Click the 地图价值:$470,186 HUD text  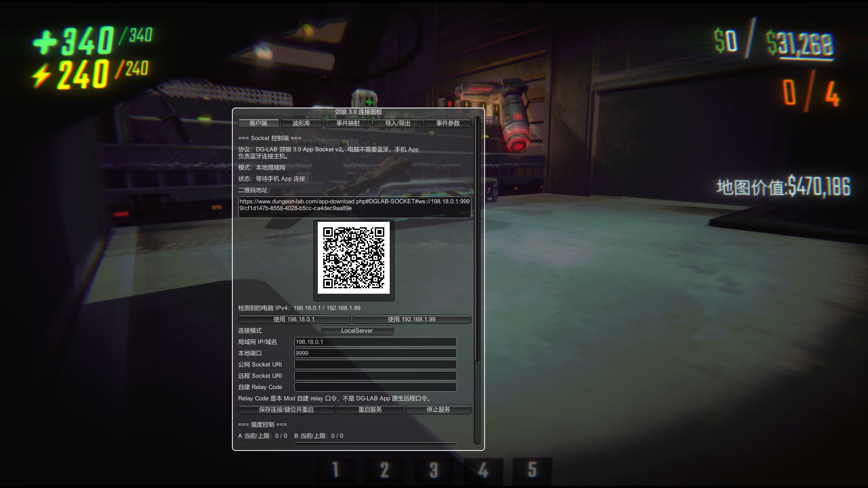[783, 187]
